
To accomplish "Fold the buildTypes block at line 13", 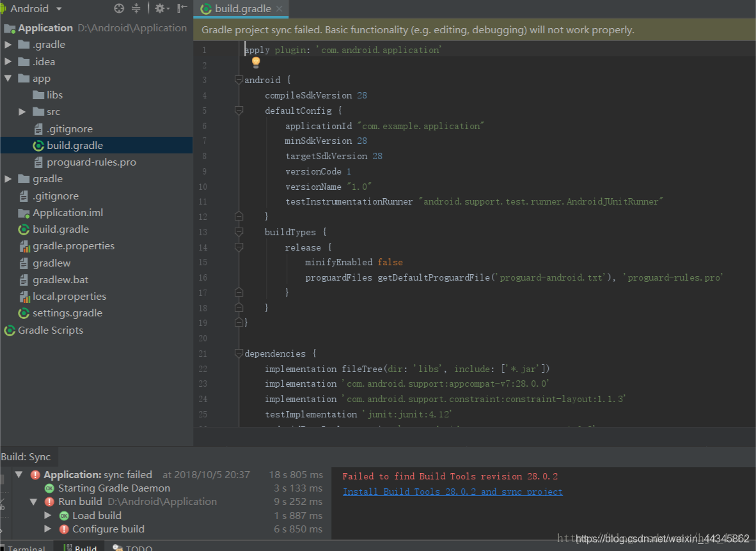I will coord(239,233).
